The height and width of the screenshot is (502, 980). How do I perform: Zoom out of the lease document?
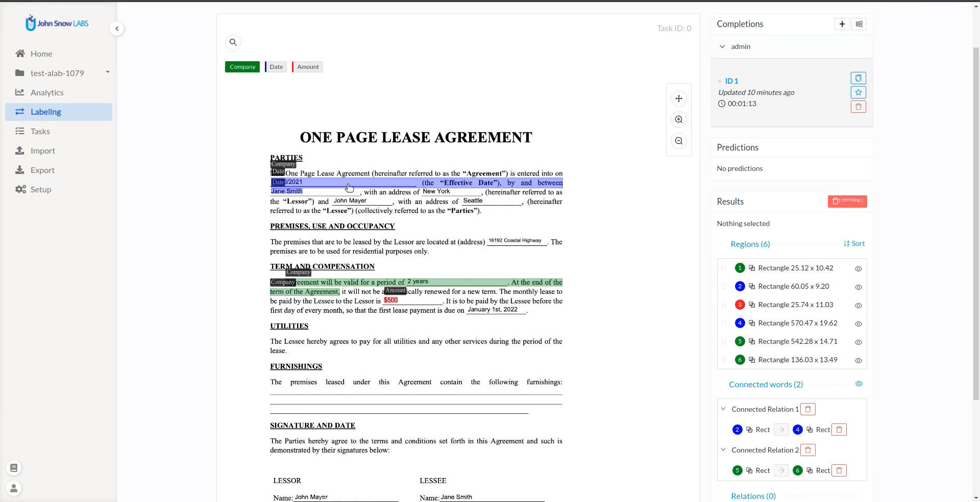click(679, 141)
